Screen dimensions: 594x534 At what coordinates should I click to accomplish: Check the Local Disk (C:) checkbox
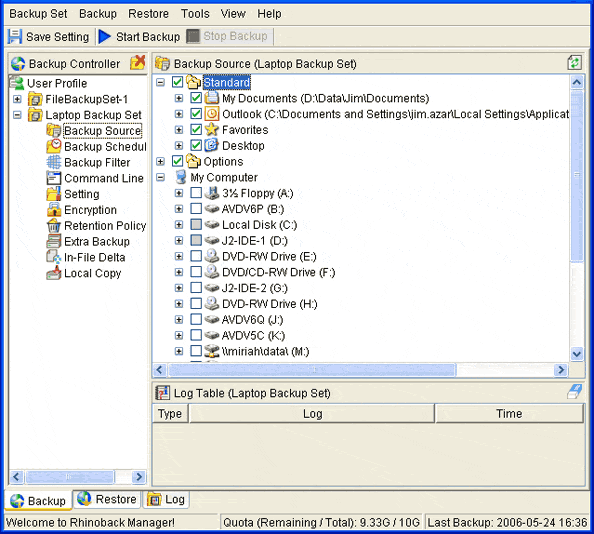196,225
